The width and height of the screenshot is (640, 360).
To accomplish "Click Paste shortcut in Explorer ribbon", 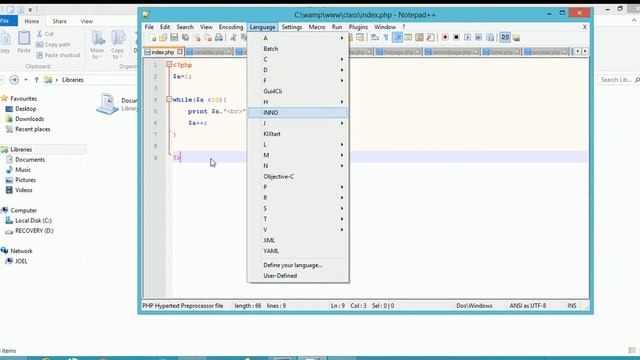I will click(58, 55).
